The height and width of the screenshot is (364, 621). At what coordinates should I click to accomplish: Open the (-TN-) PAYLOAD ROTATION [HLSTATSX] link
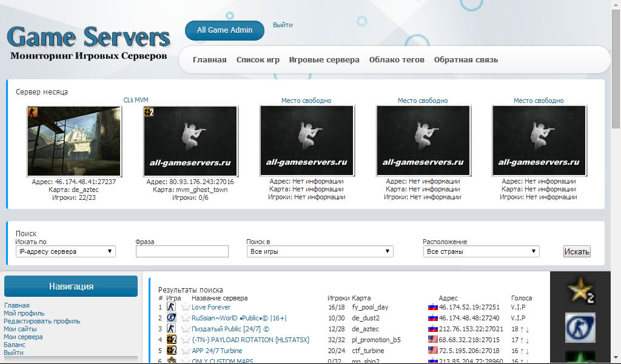click(x=250, y=340)
